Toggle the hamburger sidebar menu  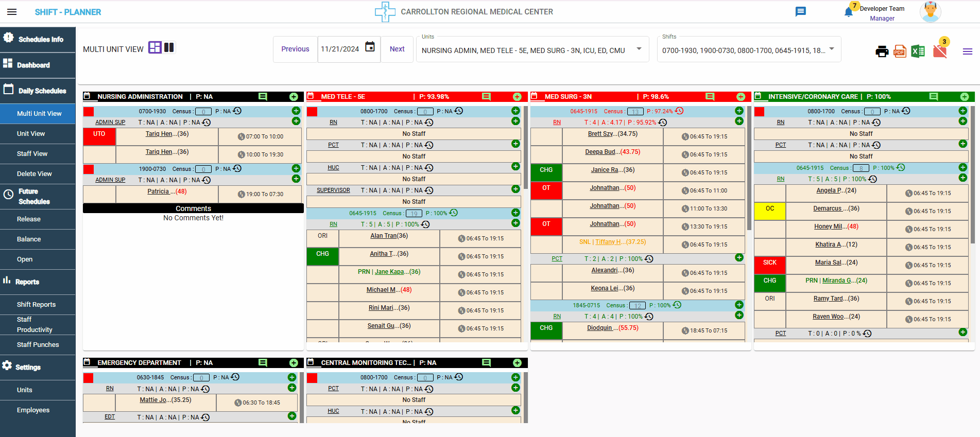(12, 12)
